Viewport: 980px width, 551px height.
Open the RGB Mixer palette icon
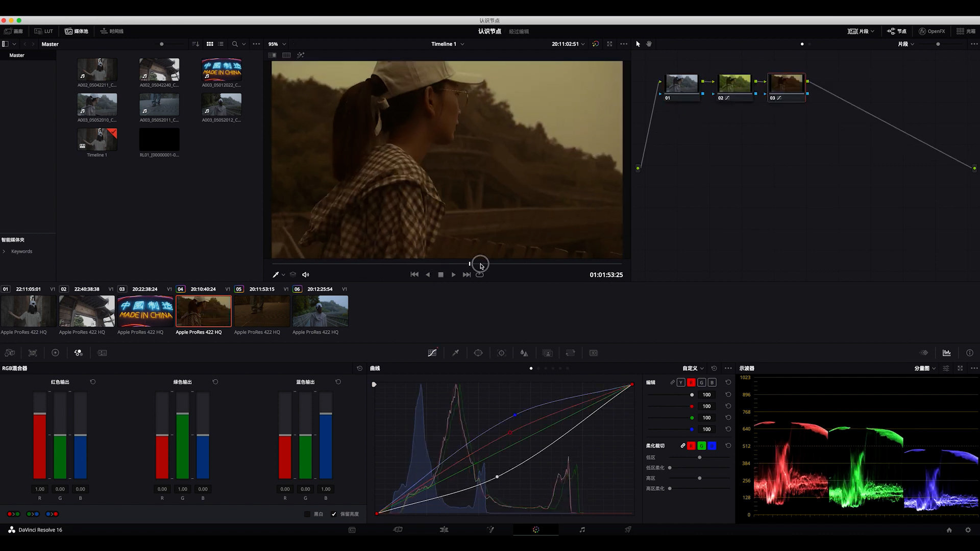(x=78, y=353)
